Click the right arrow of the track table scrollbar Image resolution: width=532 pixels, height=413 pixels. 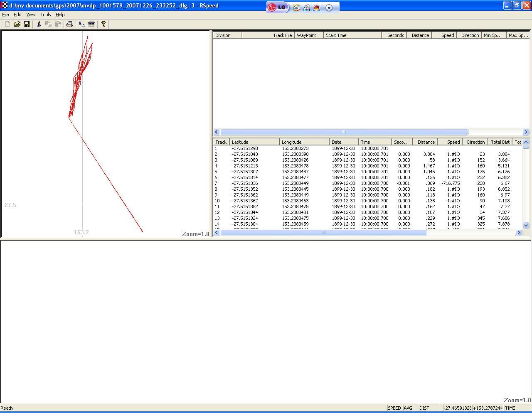519,233
